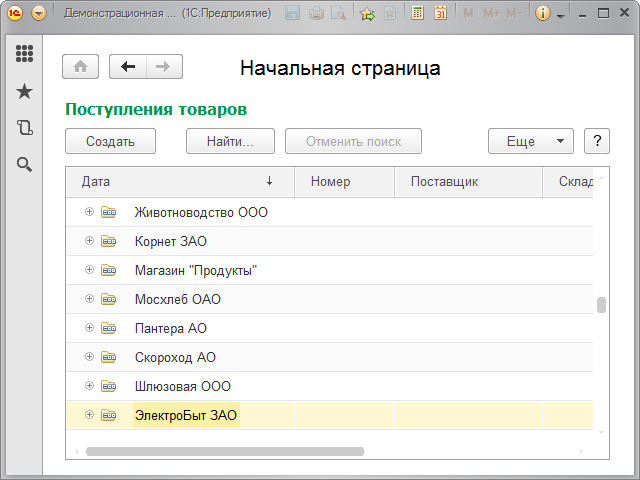640x480 pixels.
Task: Open the 1C main menu dropdown
Action: (x=39, y=14)
